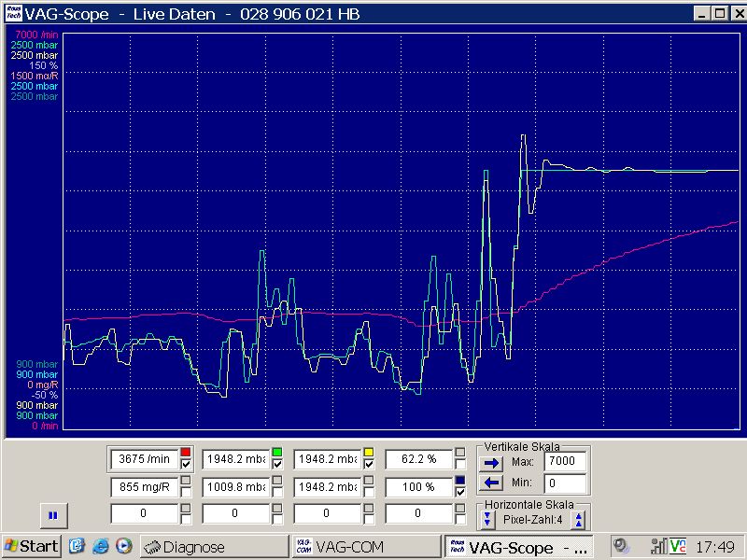Increase the horizontal Pixel-Zahl with right stepper

click(579, 520)
